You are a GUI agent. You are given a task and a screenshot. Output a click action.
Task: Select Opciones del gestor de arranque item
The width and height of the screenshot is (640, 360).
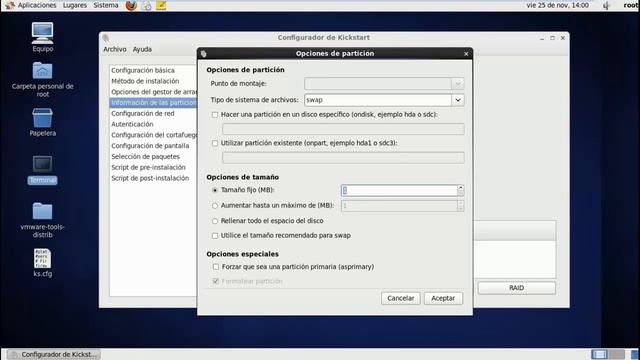tap(153, 92)
